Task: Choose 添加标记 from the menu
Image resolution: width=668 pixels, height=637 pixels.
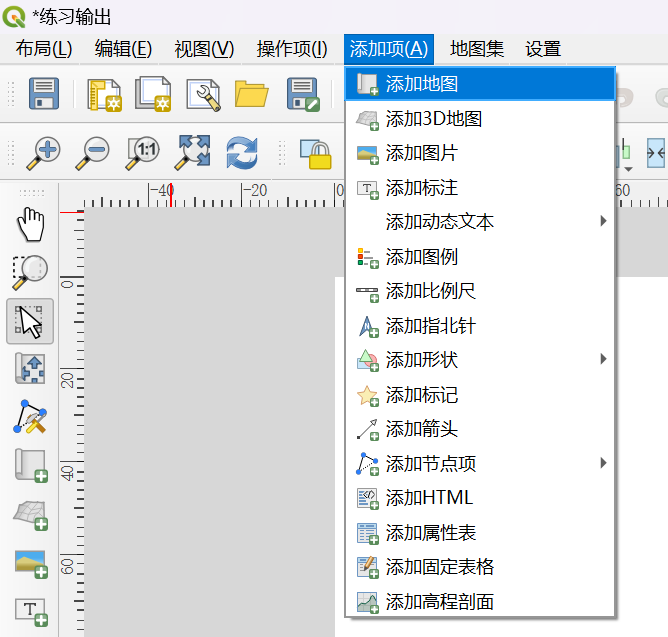Action: tap(480, 395)
